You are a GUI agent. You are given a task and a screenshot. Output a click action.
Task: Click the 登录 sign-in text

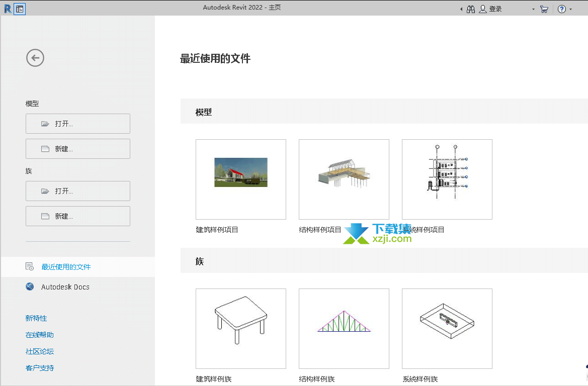(495, 9)
